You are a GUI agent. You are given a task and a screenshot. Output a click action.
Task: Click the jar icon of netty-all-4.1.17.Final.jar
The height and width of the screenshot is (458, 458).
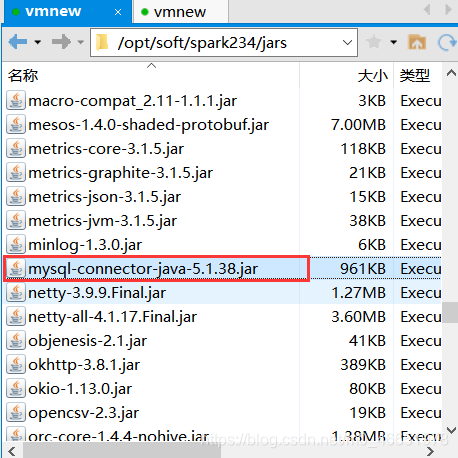(16, 317)
